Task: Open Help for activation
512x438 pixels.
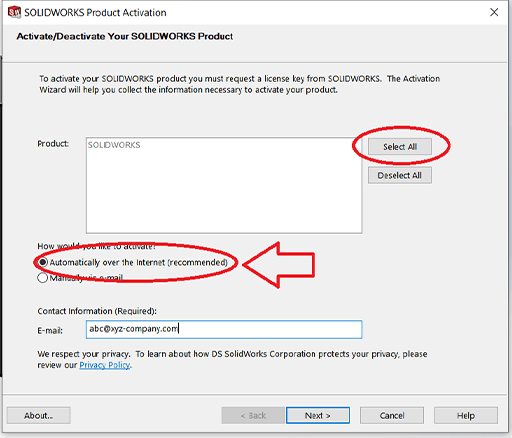Action: tap(466, 415)
